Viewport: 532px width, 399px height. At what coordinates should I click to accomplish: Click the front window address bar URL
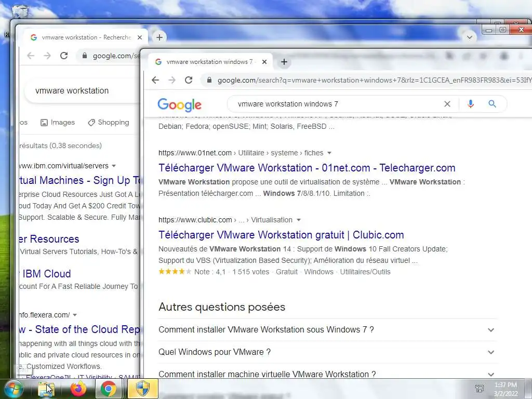pos(375,81)
